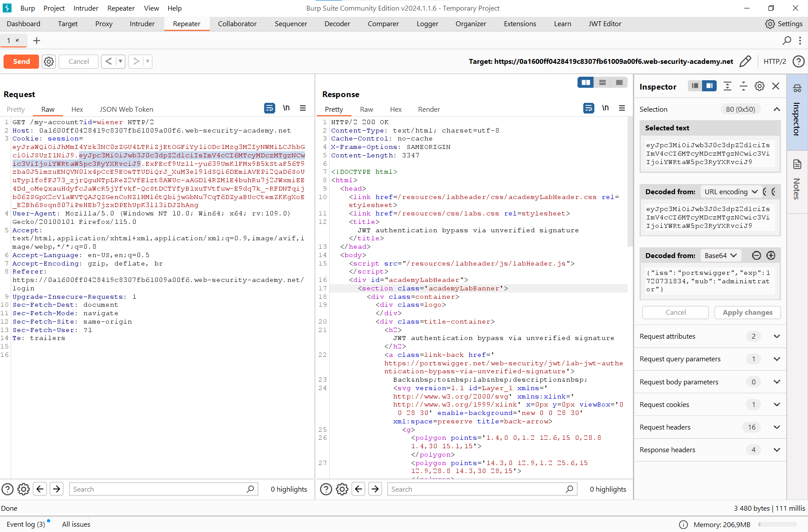Viewport: 808px width, 532px height.
Task: Collapse the Selection section chevron
Action: pyautogui.click(x=777, y=109)
